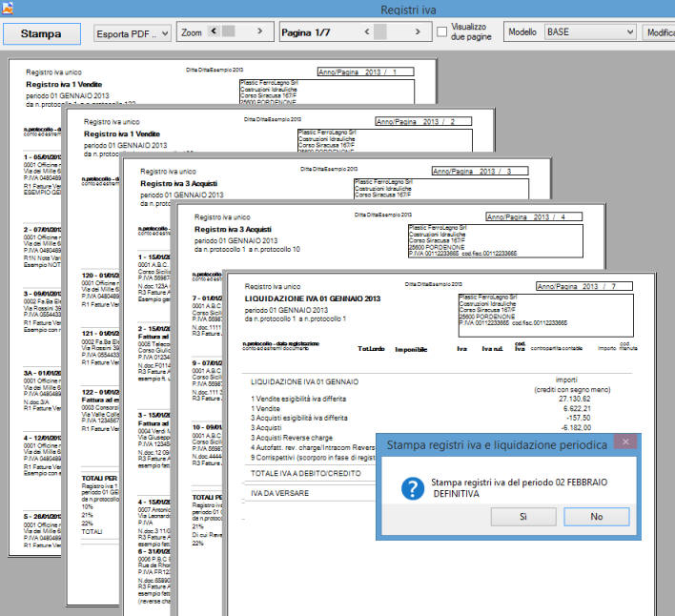Click the Stampa print button

point(41,33)
